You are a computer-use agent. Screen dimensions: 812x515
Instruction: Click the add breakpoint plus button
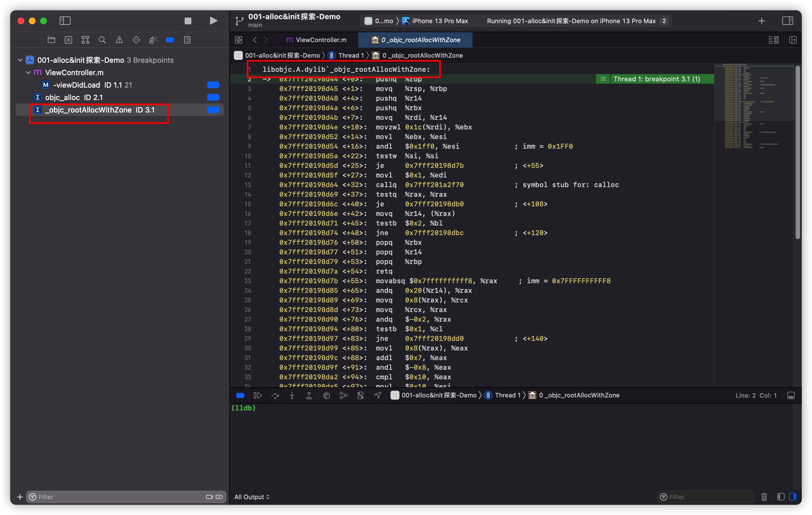click(x=20, y=497)
